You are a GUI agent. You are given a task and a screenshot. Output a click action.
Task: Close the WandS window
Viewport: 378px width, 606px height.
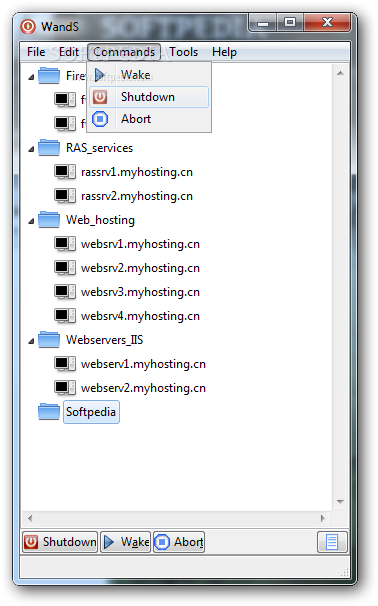pos(327,22)
